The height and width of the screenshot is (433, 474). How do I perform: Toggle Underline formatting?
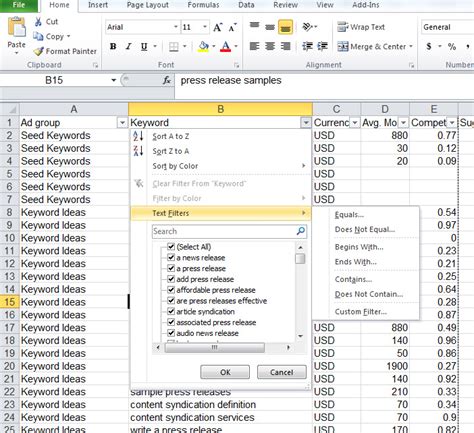tap(144, 46)
